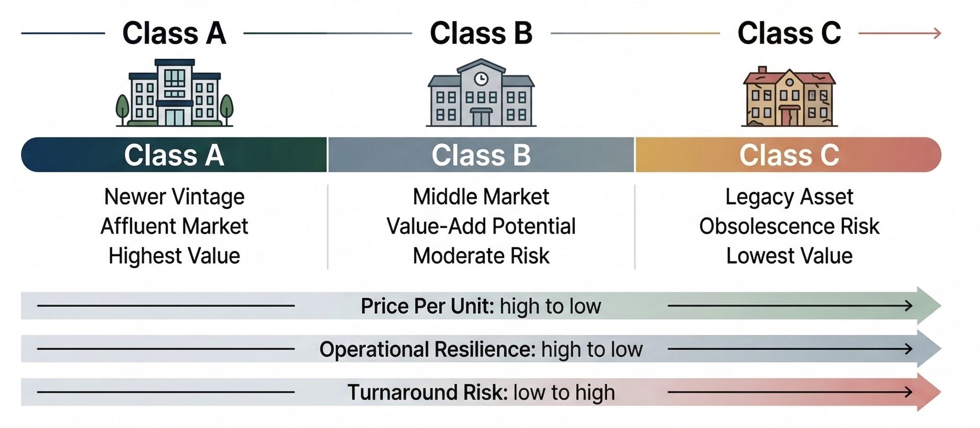Viewport: 980px width, 428px height.
Task: Click the "Turnaround Risk" arrow label
Action: pos(481,392)
